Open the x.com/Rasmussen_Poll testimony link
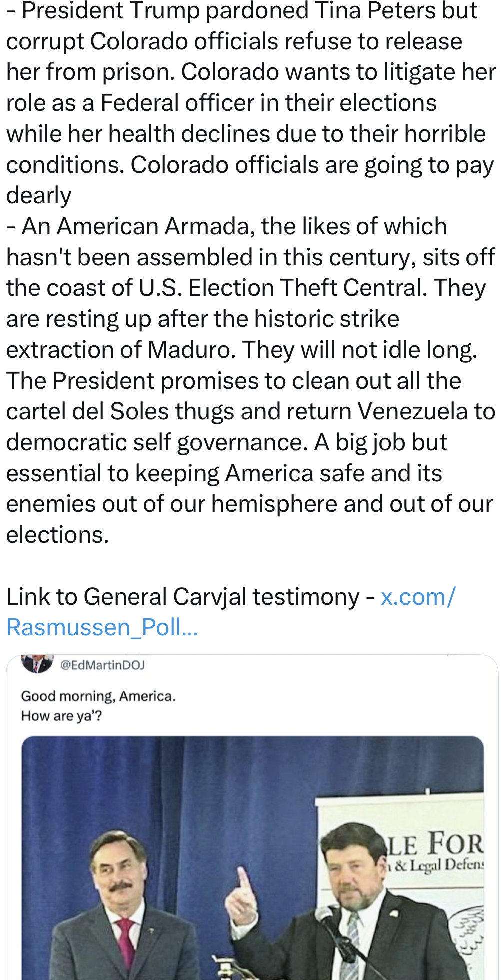 coord(417,597)
